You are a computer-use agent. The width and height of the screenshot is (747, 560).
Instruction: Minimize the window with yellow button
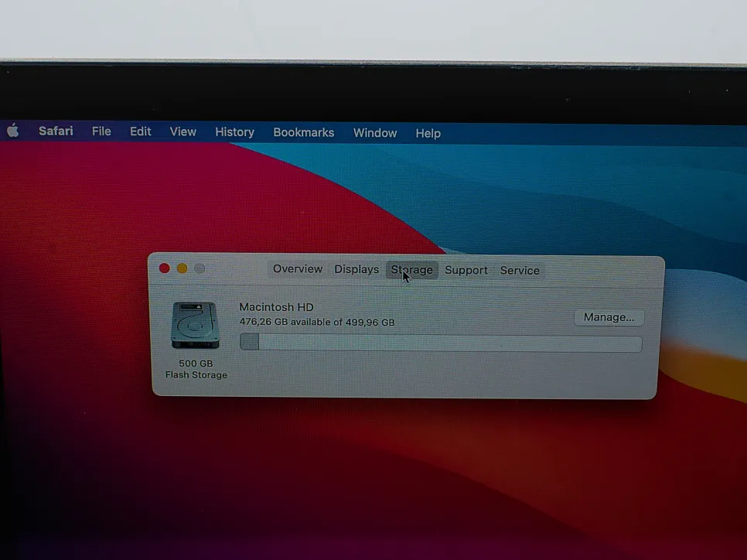182,268
